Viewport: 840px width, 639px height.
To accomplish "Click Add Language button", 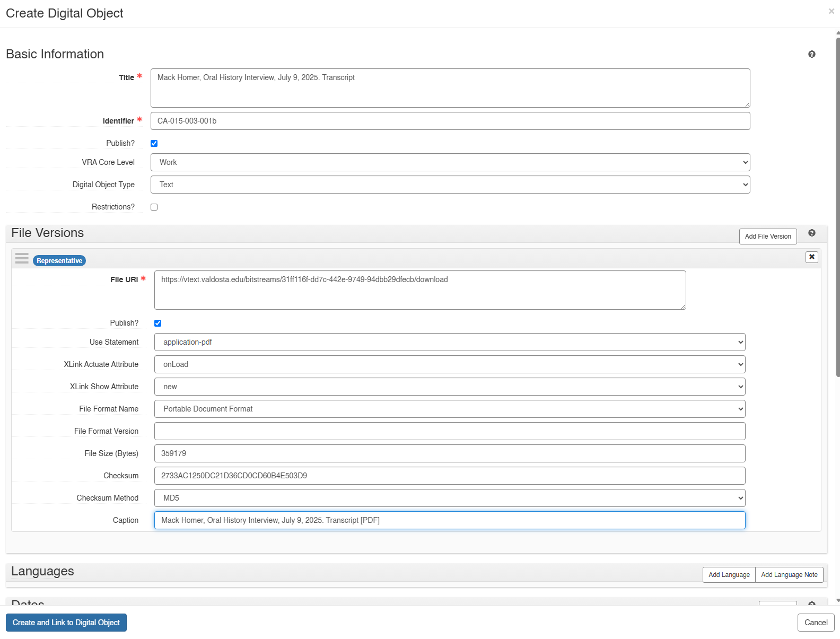I will click(x=729, y=575).
